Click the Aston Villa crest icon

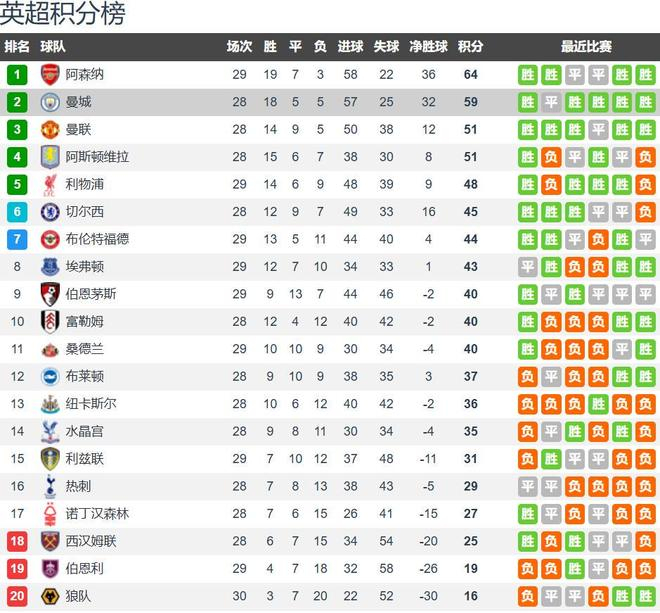50,157
